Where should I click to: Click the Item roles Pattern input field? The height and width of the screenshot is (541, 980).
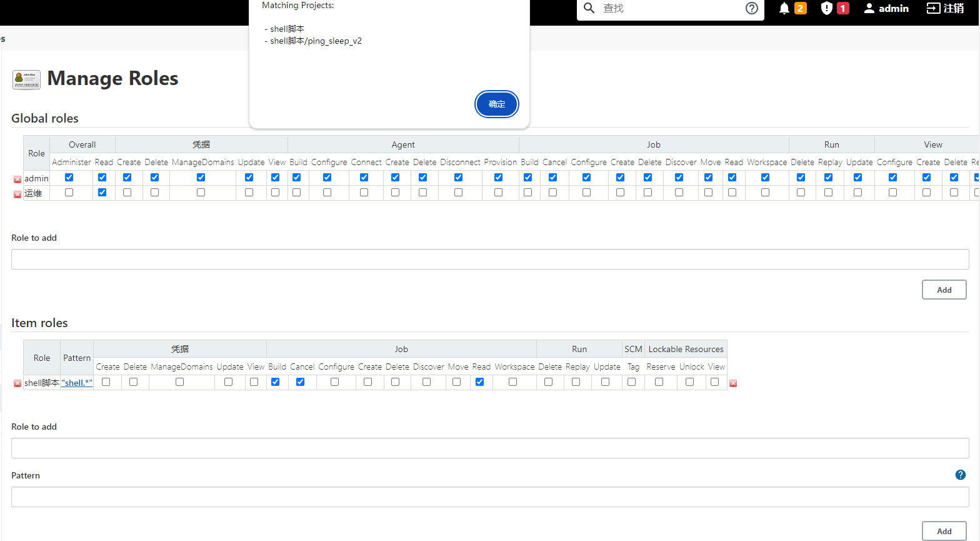pyautogui.click(x=490, y=497)
